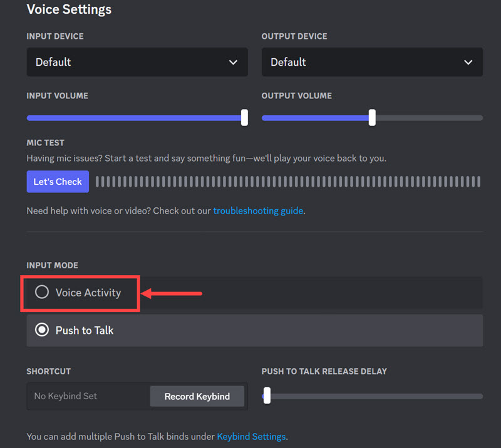Image resolution: width=501 pixels, height=448 pixels.
Task: Open the Input Device Default dropdown
Action: click(137, 63)
